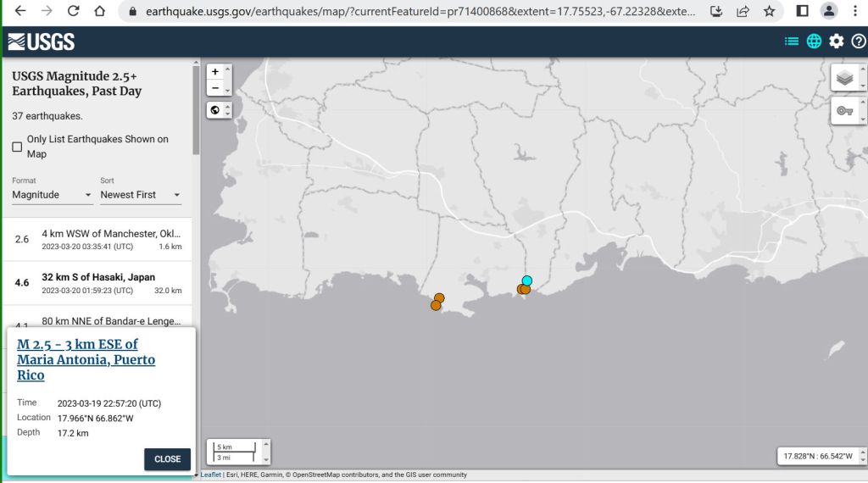Open the Format Magnitude dropdown
The image size is (868, 483).
point(52,195)
